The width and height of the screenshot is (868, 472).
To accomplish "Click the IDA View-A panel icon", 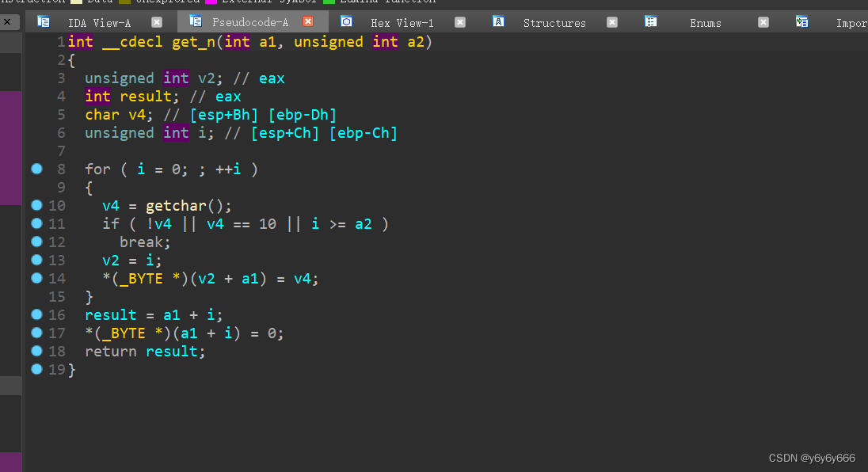I will (44, 21).
